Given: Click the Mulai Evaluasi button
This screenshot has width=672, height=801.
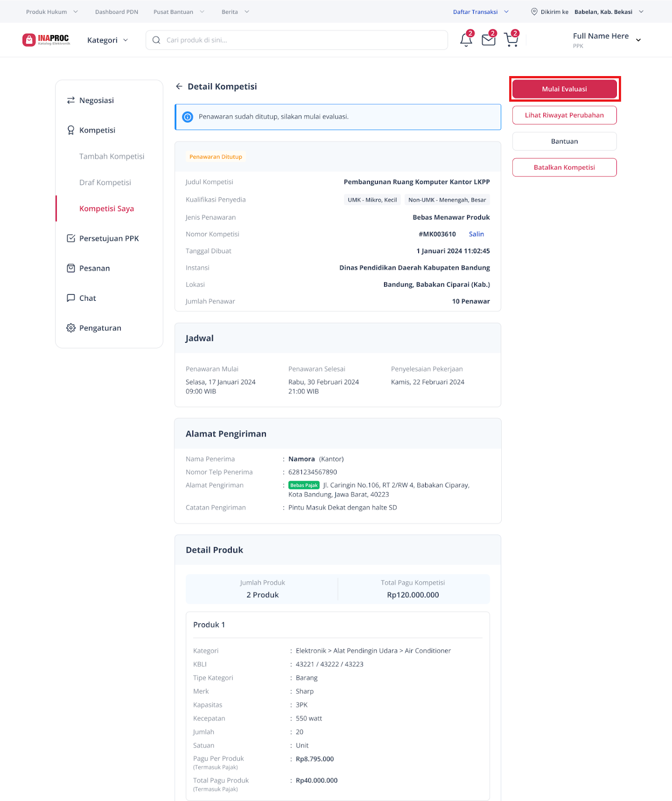Looking at the screenshot, I should [x=564, y=89].
